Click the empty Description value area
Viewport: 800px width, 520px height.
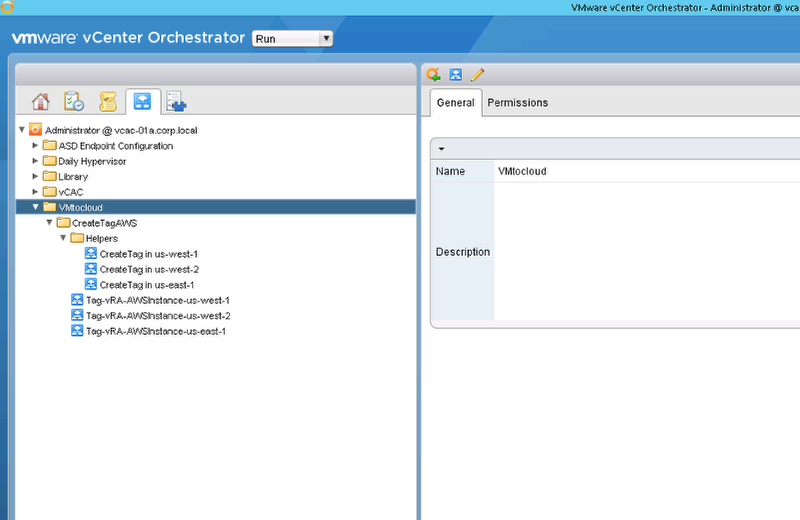point(647,251)
